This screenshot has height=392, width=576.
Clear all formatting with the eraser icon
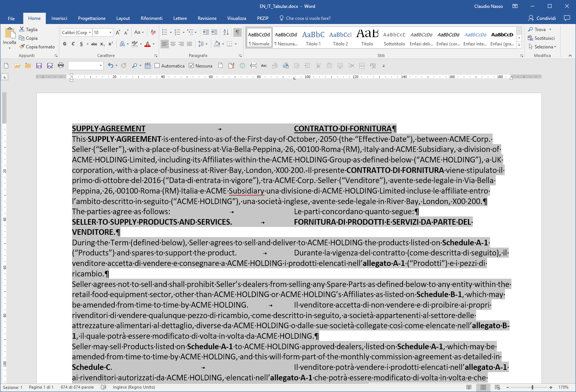[x=153, y=33]
